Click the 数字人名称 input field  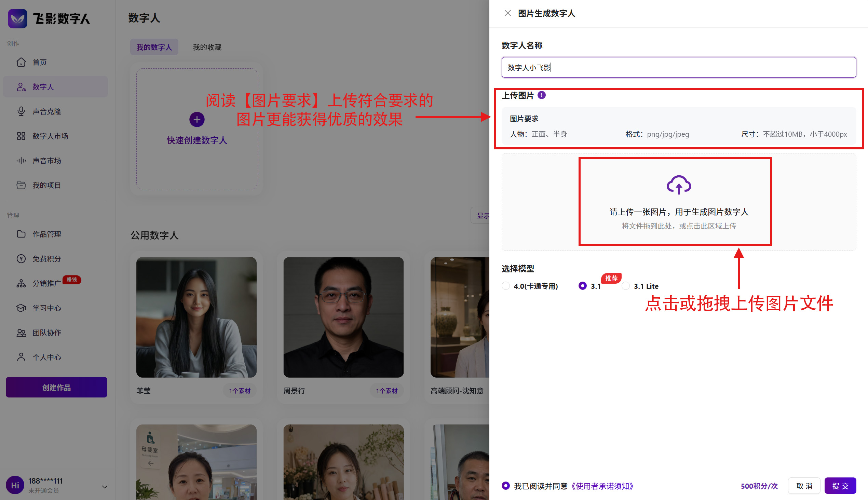tap(678, 68)
